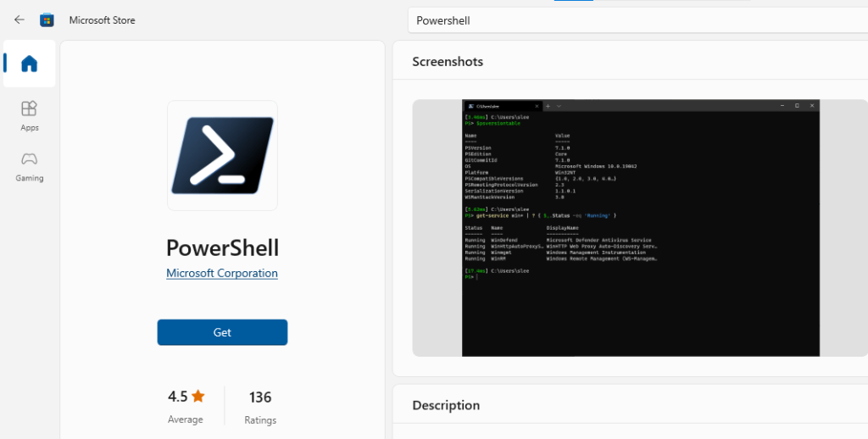
Task: Click the Microsoft Store logo icon
Action: coord(47,19)
